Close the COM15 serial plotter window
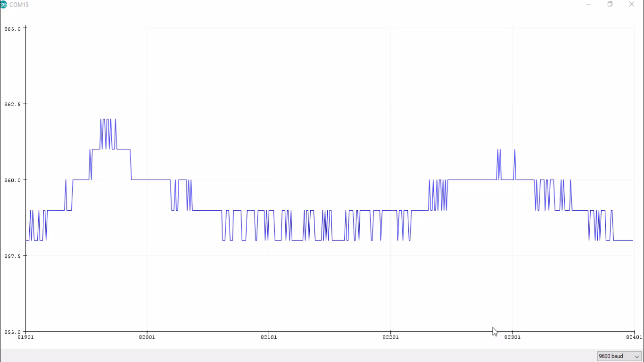The image size is (644, 362). (x=632, y=4)
